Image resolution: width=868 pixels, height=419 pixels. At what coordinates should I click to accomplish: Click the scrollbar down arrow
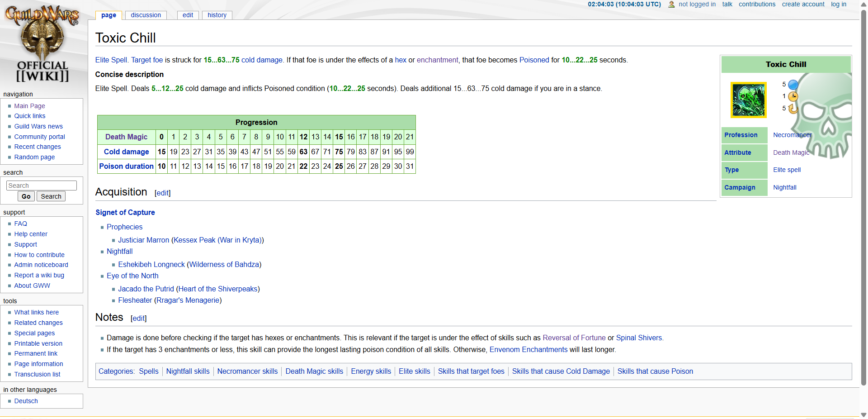click(864, 414)
